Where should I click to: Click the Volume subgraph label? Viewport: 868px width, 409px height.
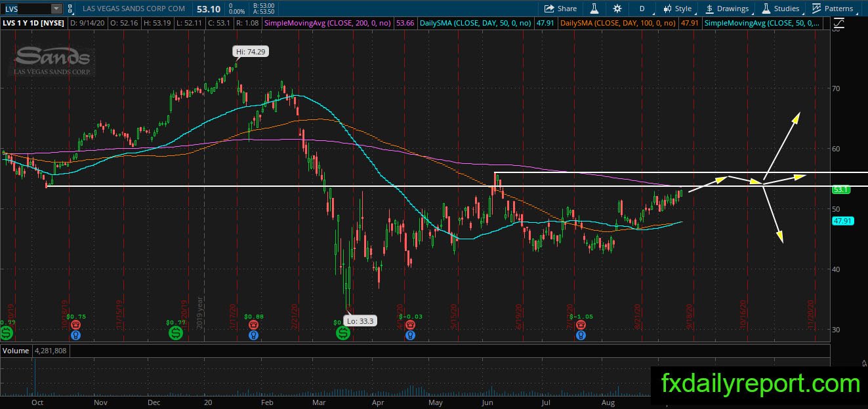pyautogui.click(x=15, y=351)
